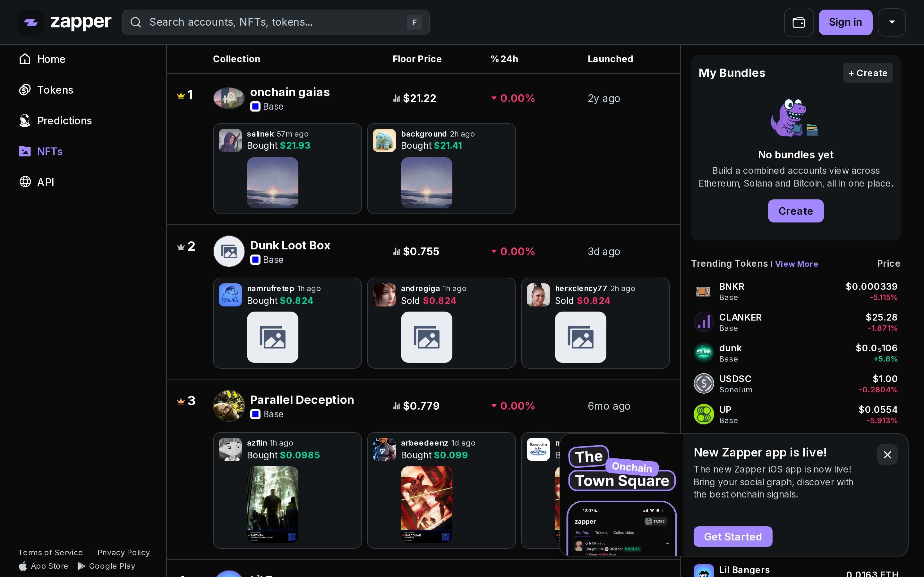The image size is (924, 577).
Task: Click the BNKR token icon in Trending Tokens
Action: click(704, 291)
